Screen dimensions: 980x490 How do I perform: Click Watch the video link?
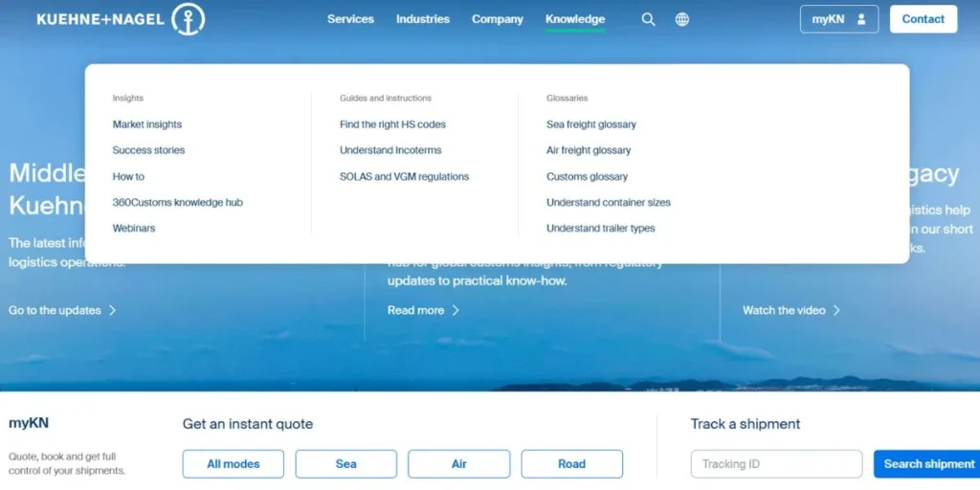(x=784, y=310)
